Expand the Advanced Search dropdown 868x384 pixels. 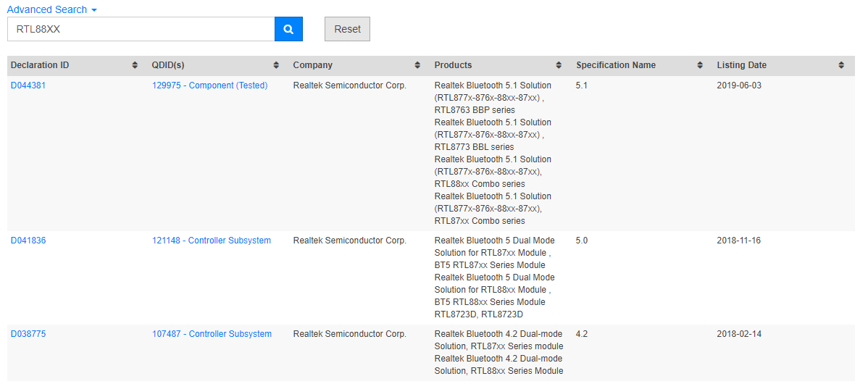(52, 10)
